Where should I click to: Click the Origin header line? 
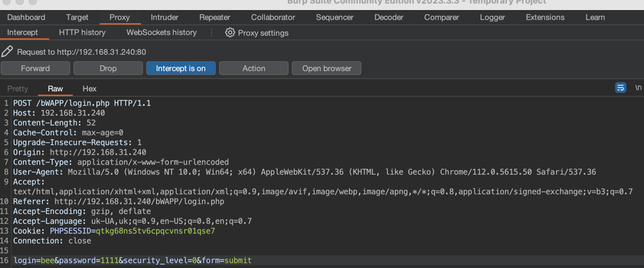pos(80,152)
